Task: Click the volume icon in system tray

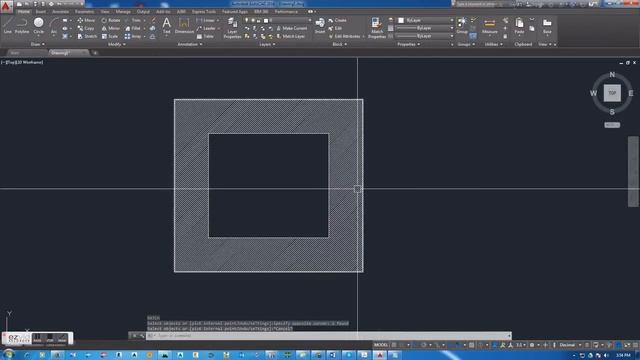Action: [x=607, y=356]
